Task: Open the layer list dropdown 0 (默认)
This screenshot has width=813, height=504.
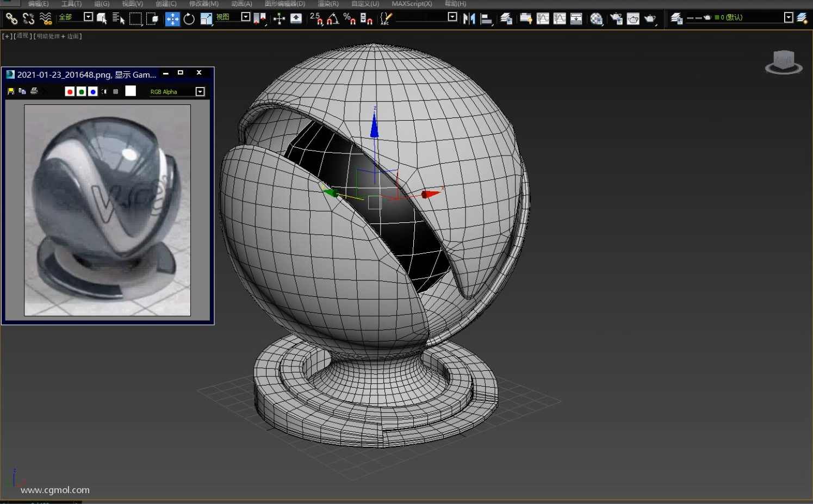Action: coord(789,17)
